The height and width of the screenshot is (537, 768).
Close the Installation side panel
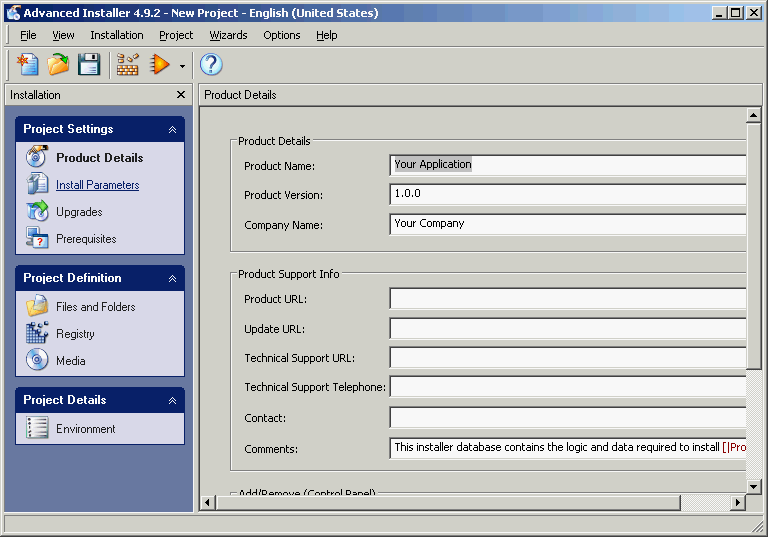181,95
